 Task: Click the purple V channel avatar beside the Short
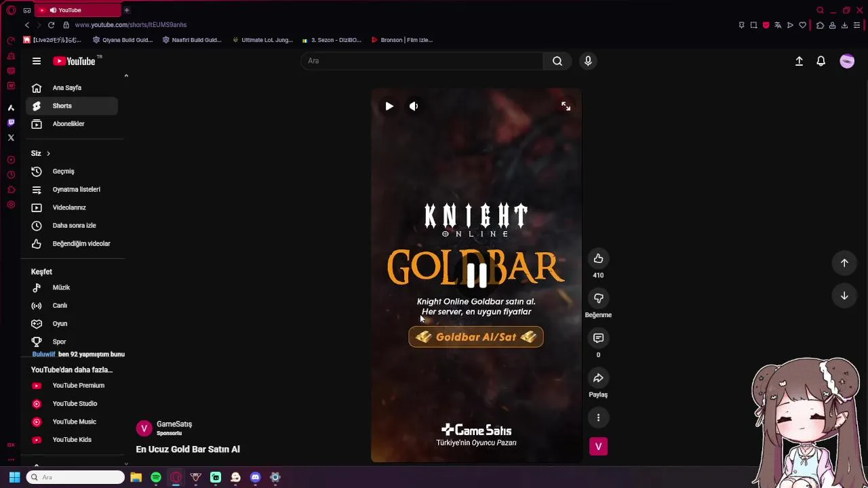point(598,447)
